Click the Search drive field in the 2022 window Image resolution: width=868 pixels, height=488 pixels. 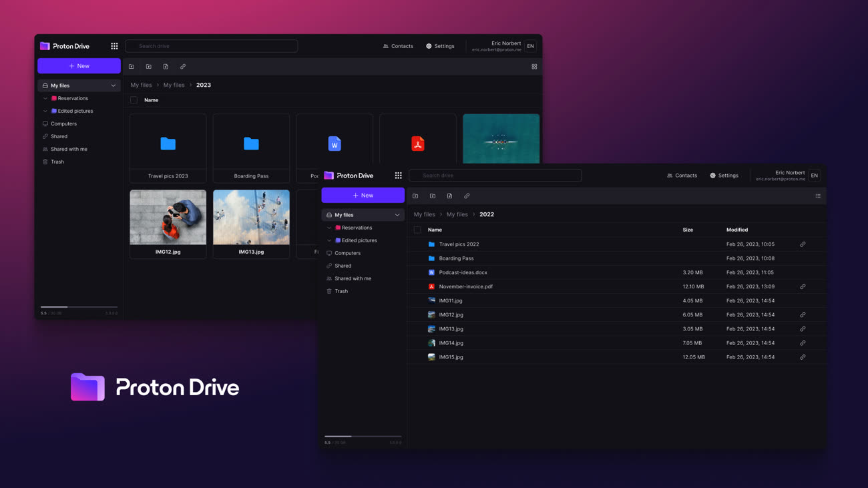[495, 176]
